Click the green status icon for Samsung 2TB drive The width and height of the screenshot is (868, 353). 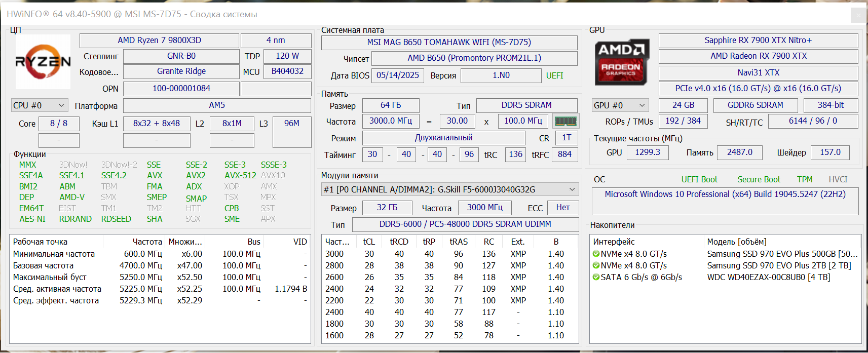coord(596,265)
